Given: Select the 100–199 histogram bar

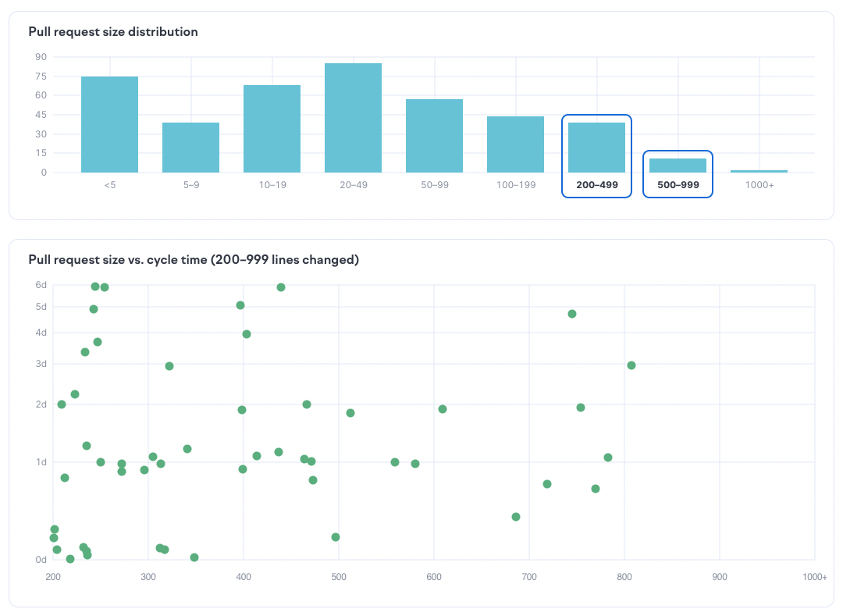Looking at the screenshot, I should coord(515,144).
